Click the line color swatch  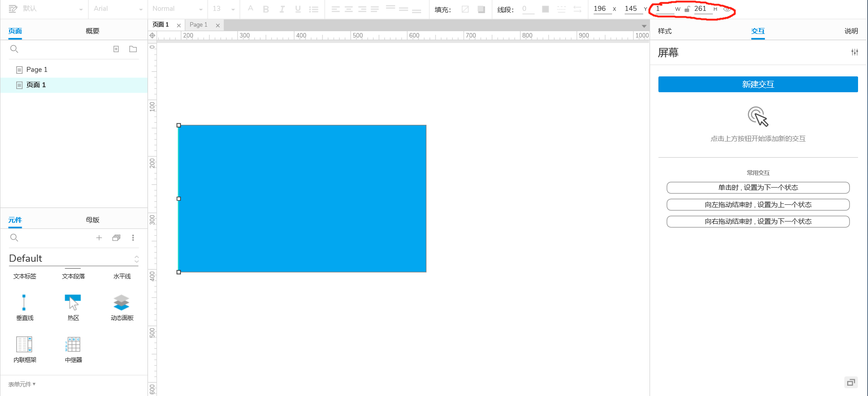545,9
